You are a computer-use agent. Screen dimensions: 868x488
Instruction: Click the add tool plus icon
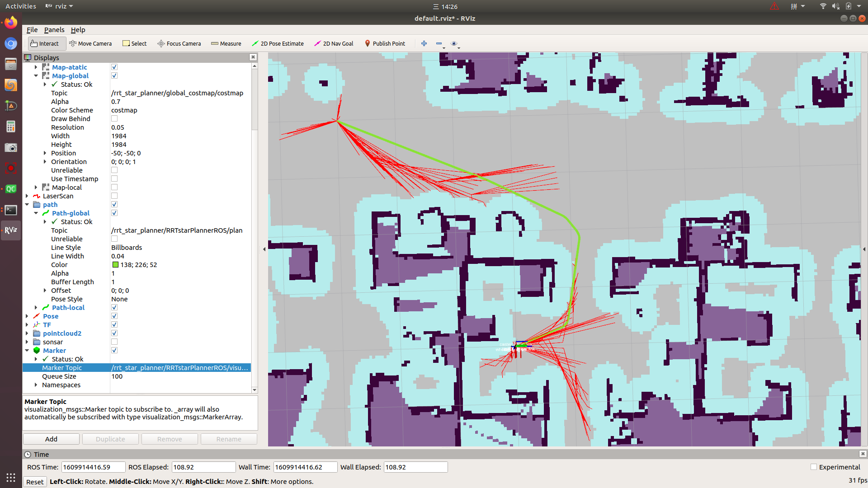click(424, 43)
